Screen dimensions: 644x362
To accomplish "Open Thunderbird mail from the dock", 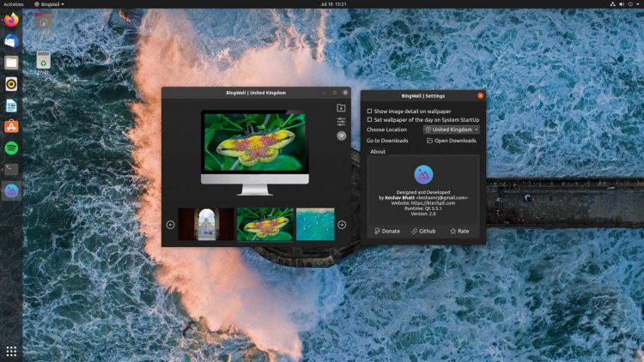I will point(11,41).
